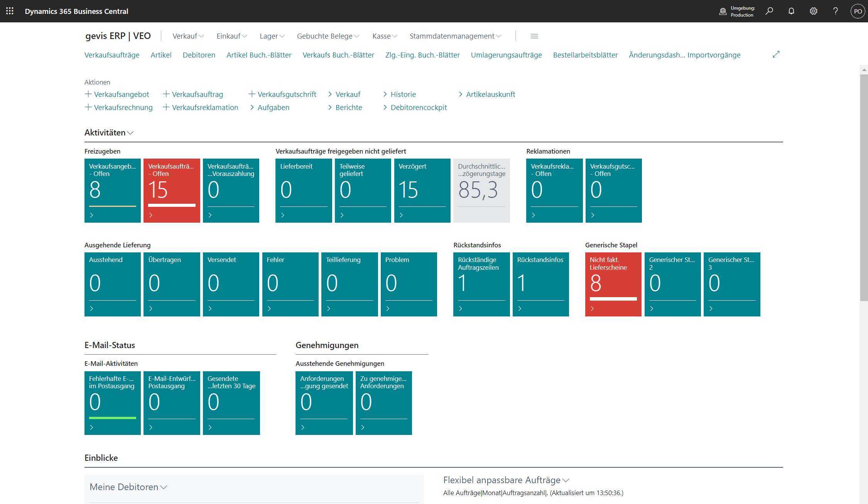Click plus icon for Verkaufsrechnung
Viewport: 868px width, 504px height.
[88, 107]
